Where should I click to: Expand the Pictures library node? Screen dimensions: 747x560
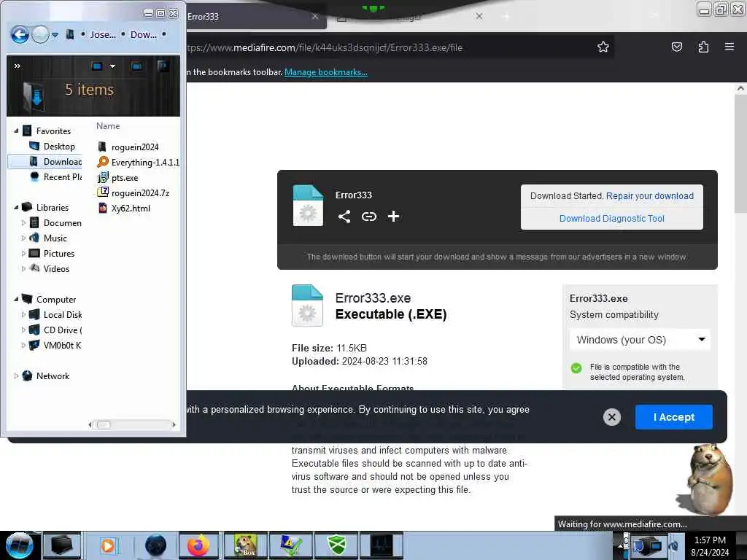[x=23, y=253]
